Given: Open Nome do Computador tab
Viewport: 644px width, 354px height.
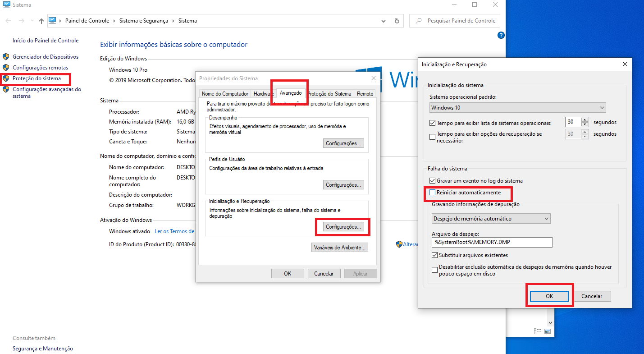Looking at the screenshot, I should [x=225, y=94].
